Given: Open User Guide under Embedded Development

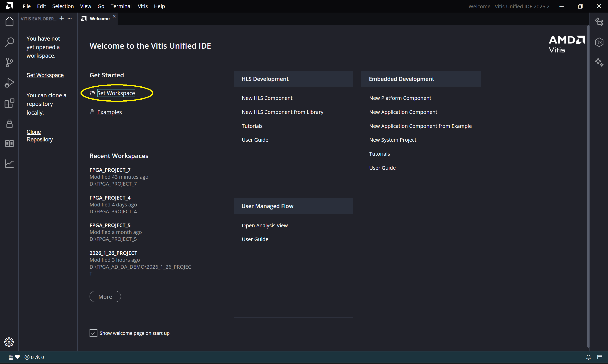Looking at the screenshot, I should pyautogui.click(x=382, y=168).
